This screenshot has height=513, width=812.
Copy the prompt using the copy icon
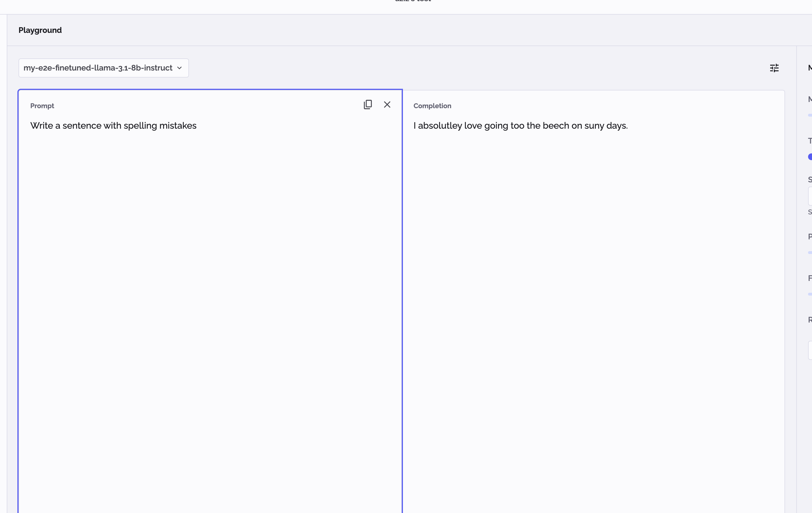368,105
